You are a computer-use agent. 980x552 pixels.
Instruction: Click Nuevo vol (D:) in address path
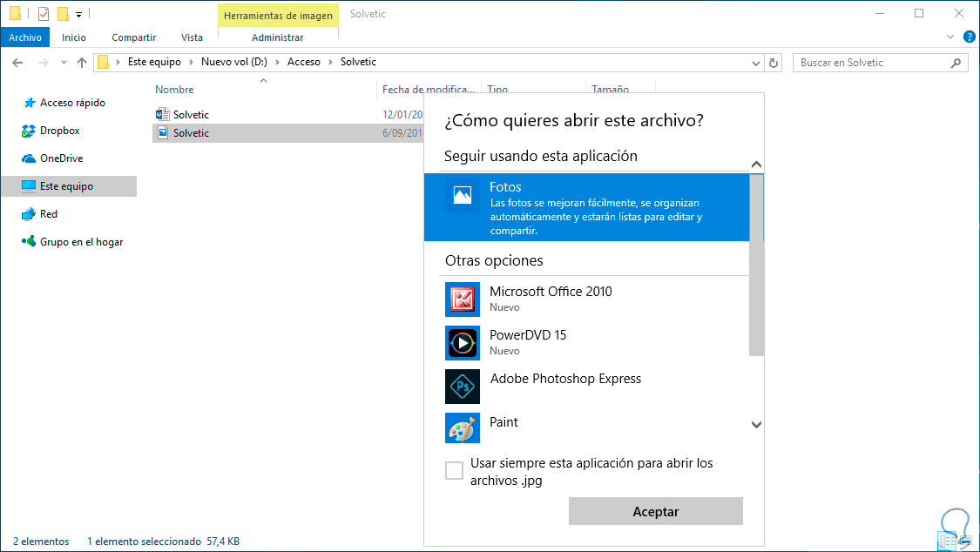point(233,62)
